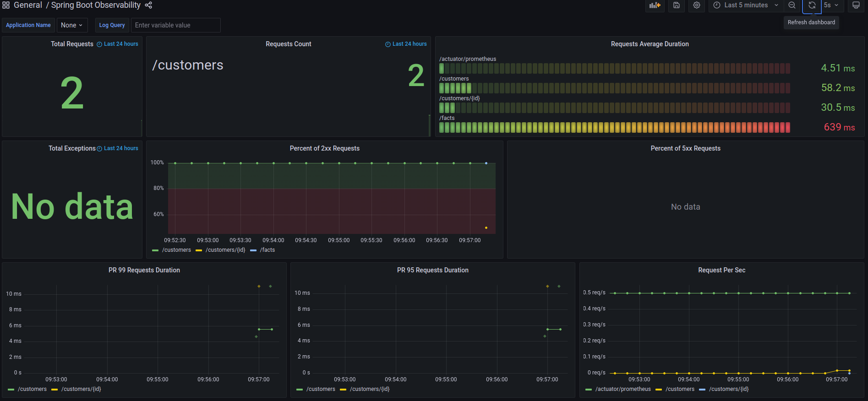Click the General breadcrumb folder
Screen dimensions: 868x401
28,5
